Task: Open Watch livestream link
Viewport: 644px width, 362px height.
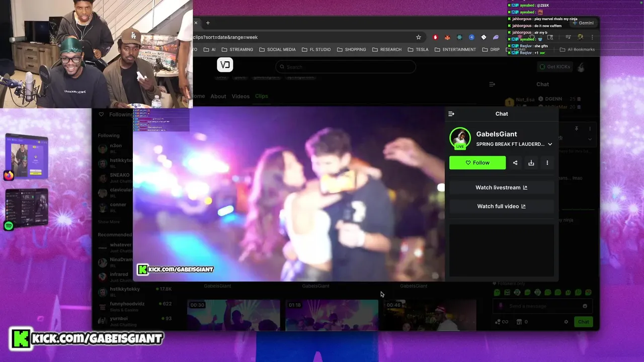Action: coord(502,188)
